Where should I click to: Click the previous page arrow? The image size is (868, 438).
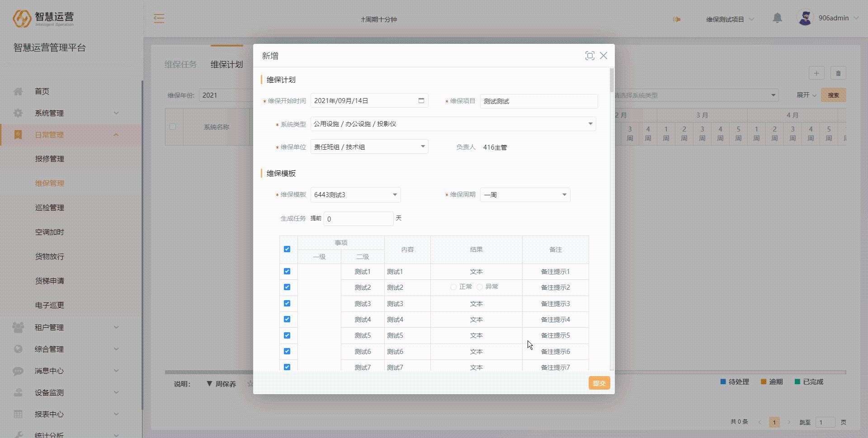point(759,422)
